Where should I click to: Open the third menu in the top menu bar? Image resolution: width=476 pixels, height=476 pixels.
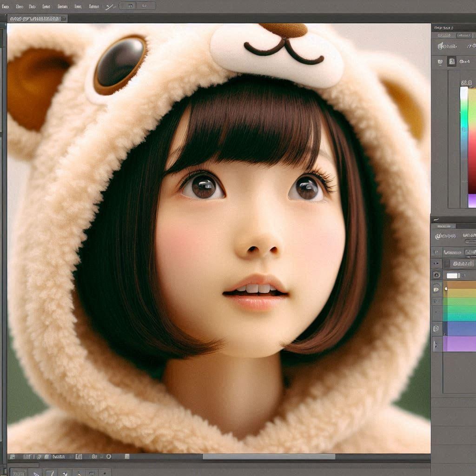click(32, 7)
